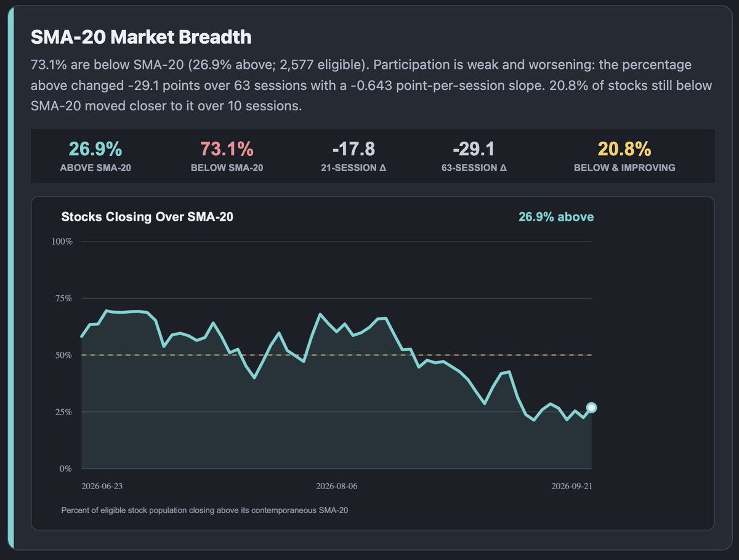The width and height of the screenshot is (739, 560).
Task: Click the 2026-06-23 date label
Action: point(102,486)
